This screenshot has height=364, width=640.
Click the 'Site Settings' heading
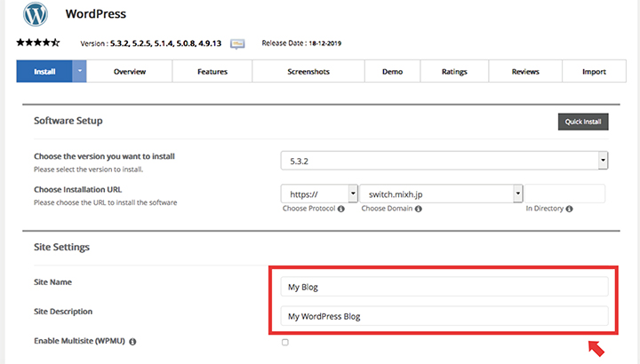[61, 247]
